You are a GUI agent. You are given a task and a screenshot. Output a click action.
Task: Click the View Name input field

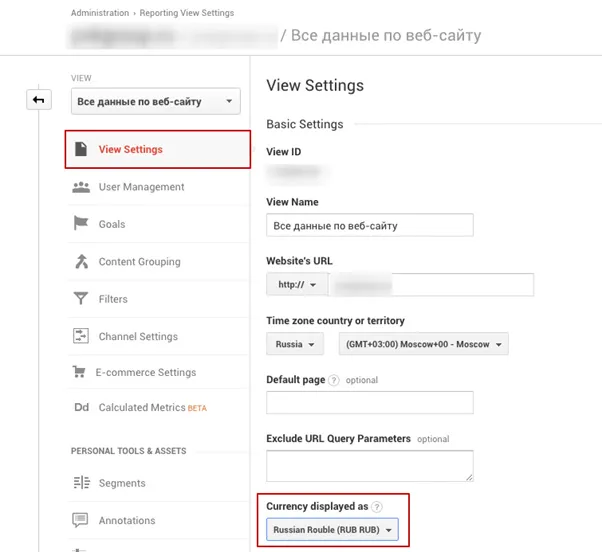point(370,225)
